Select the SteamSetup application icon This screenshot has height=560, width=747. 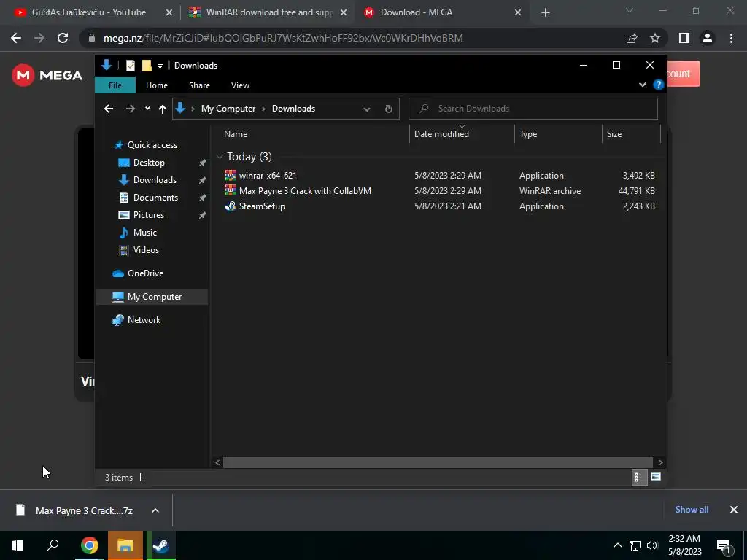click(x=231, y=206)
